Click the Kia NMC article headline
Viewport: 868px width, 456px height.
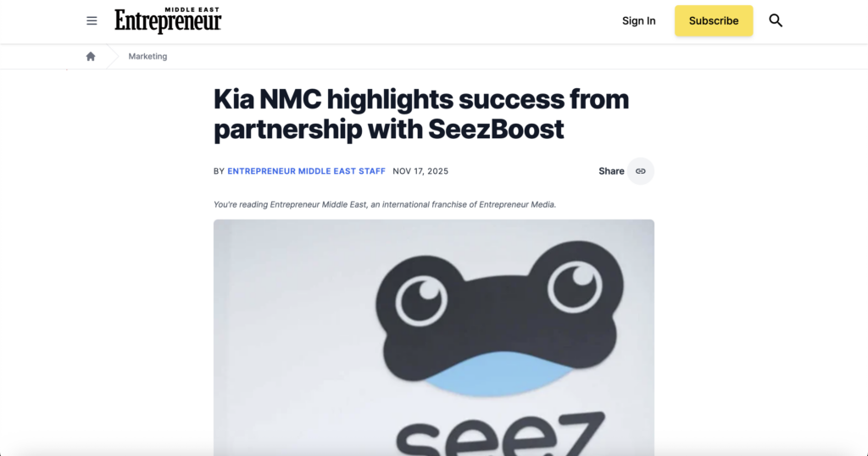pos(421,114)
